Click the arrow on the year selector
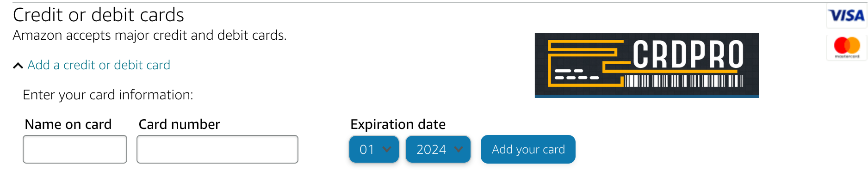The height and width of the screenshot is (183, 868). 459,149
